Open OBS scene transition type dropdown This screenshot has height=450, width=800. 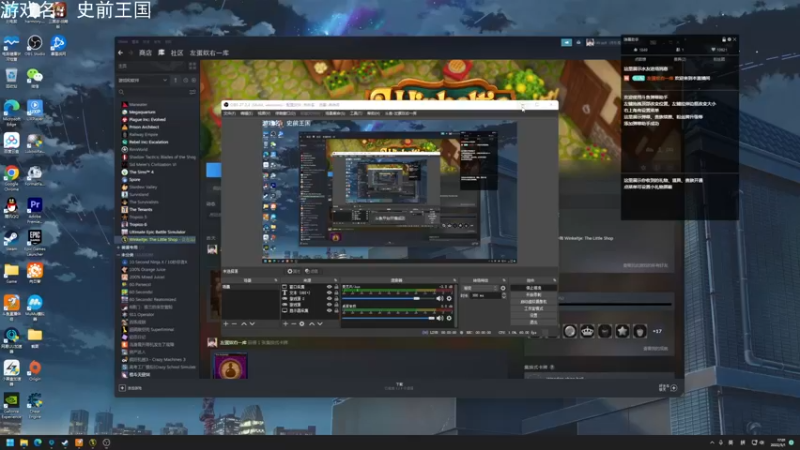(481, 288)
